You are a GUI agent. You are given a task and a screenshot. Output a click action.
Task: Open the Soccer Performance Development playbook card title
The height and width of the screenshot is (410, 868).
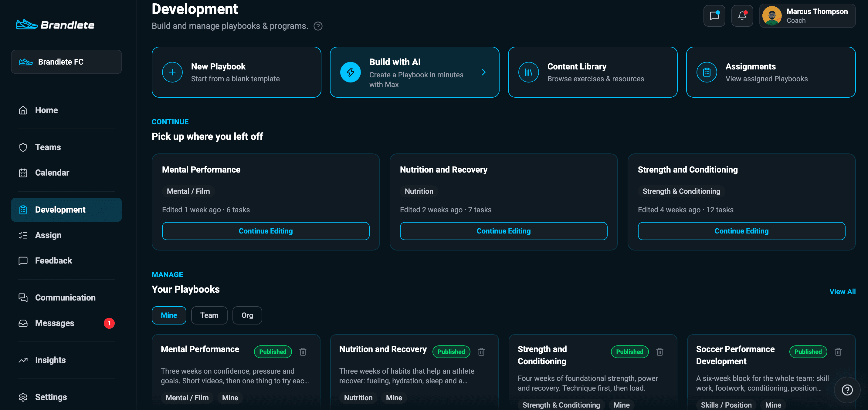click(735, 355)
